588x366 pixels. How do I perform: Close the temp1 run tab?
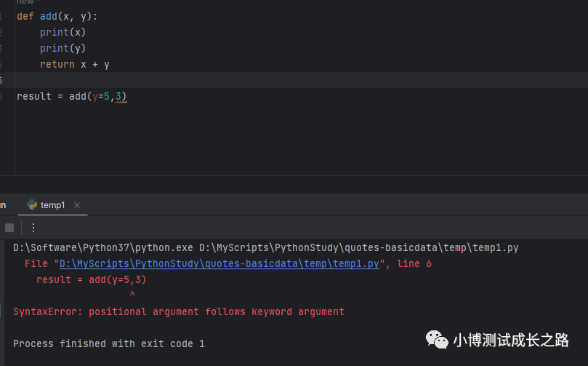[77, 205]
